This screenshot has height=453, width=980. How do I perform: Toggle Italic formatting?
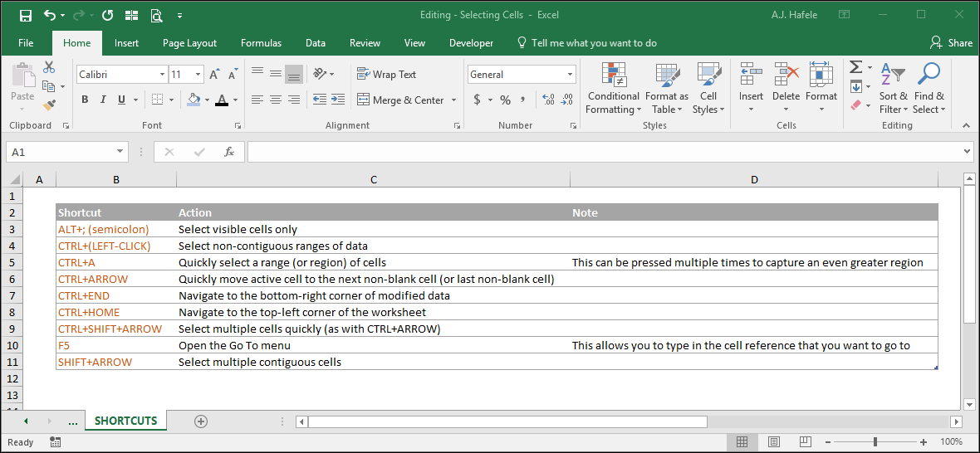(102, 100)
